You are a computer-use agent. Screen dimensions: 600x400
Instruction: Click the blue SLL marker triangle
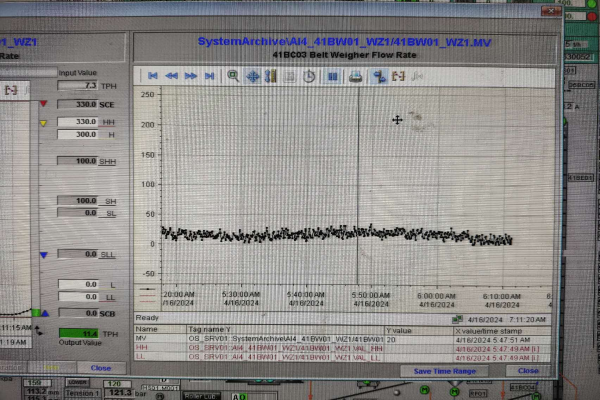pyautogui.click(x=44, y=255)
